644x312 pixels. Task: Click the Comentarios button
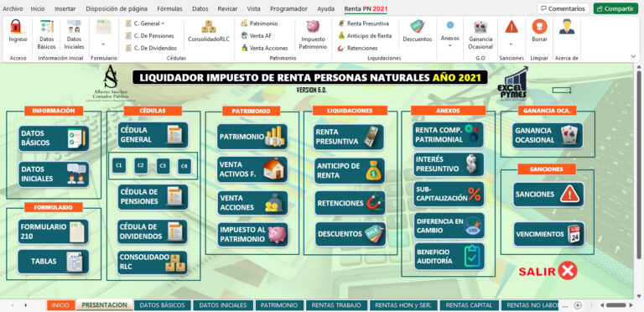[x=563, y=8]
